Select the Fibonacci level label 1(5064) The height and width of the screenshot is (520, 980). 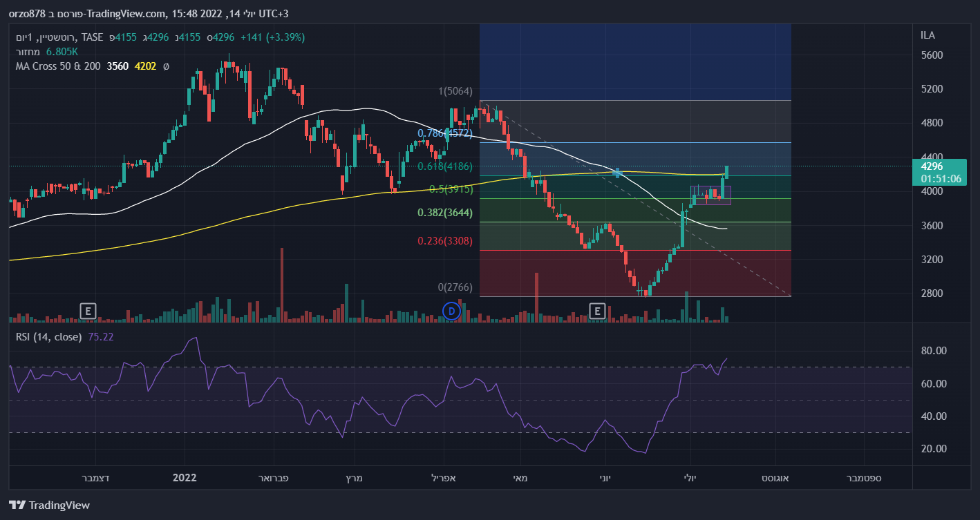point(455,92)
